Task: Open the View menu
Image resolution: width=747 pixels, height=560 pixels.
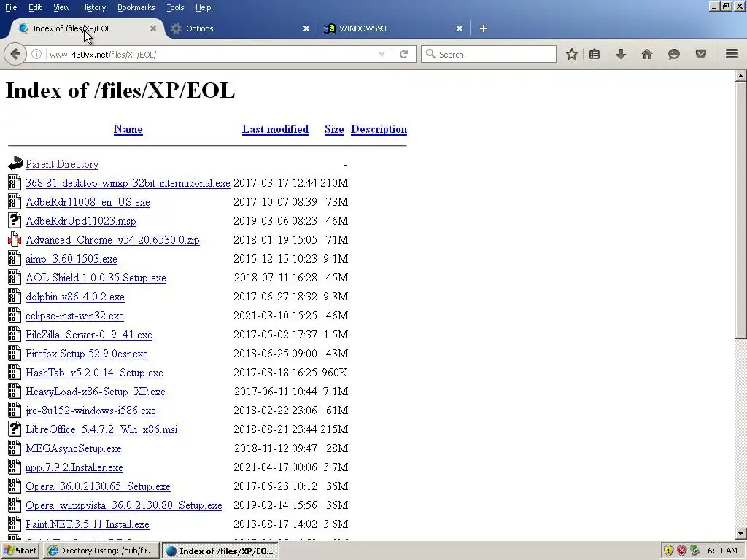Action: pos(61,7)
